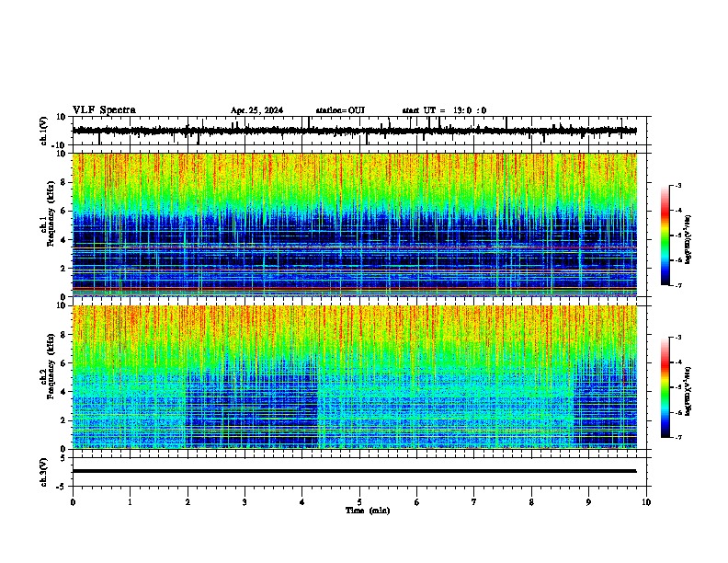Click the ch.1 "Frequency (kHz)" axis label
The image size is (728, 563).
coord(51,213)
